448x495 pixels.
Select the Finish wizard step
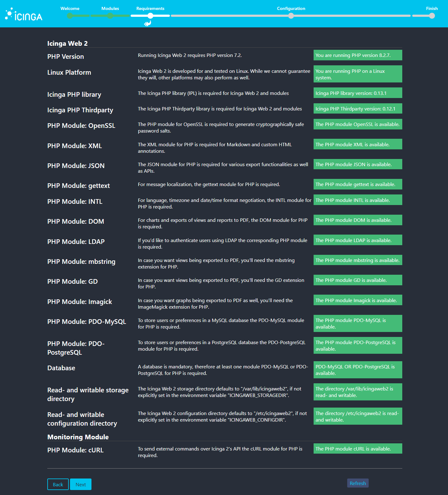[432, 8]
